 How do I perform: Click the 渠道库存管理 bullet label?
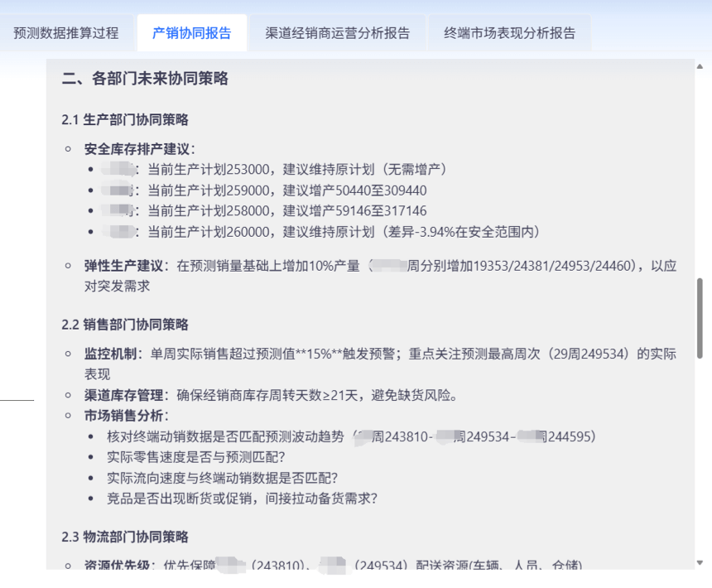tap(125, 395)
